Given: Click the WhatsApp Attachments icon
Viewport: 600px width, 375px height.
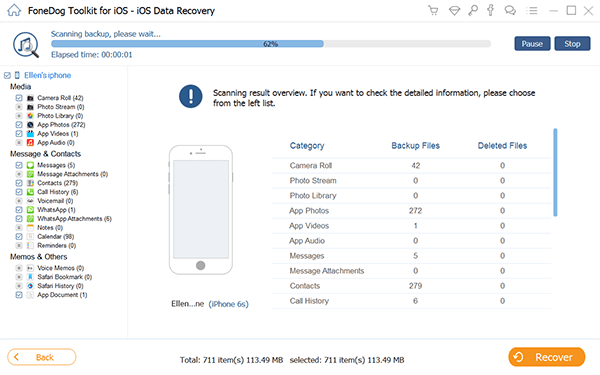Looking at the screenshot, I should [30, 218].
